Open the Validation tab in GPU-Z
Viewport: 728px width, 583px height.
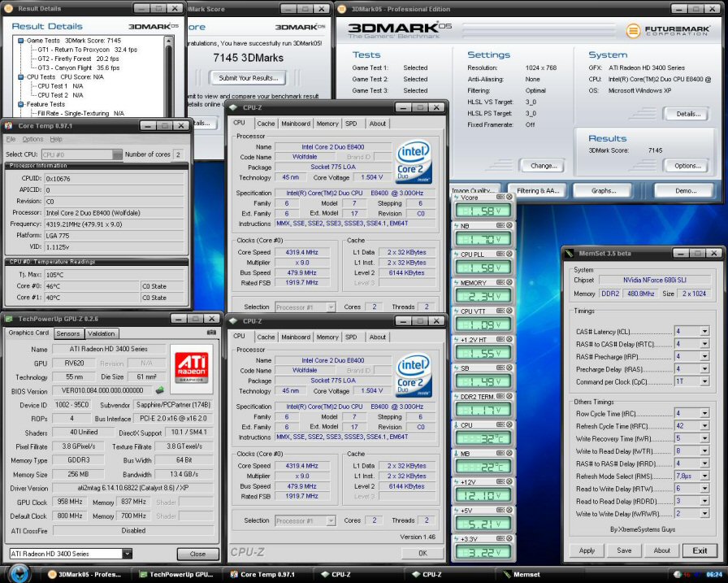tap(102, 333)
